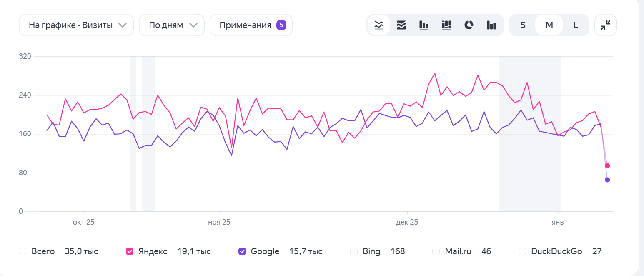Select the stacked area chart type
Screen dimensions: 644x276
click(x=401, y=25)
